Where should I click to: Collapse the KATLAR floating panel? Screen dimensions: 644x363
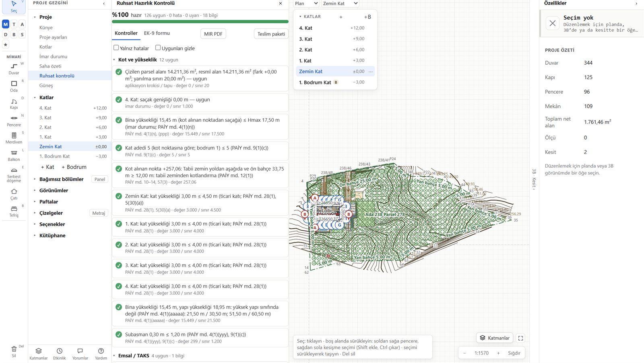tap(300, 16)
